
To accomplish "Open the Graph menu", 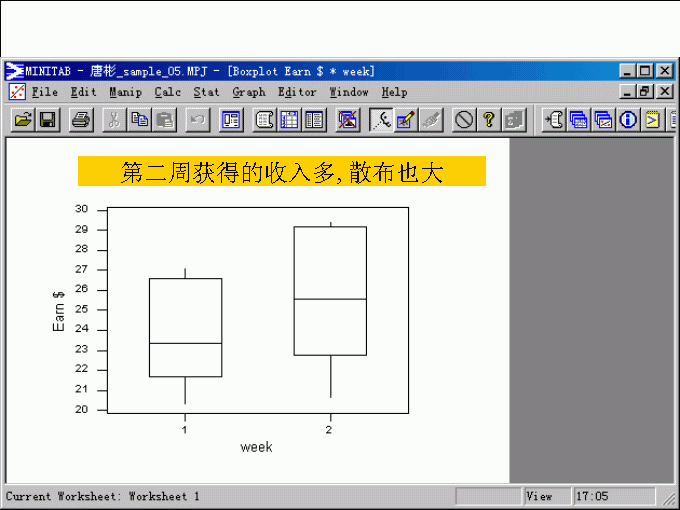I will pyautogui.click(x=249, y=92).
